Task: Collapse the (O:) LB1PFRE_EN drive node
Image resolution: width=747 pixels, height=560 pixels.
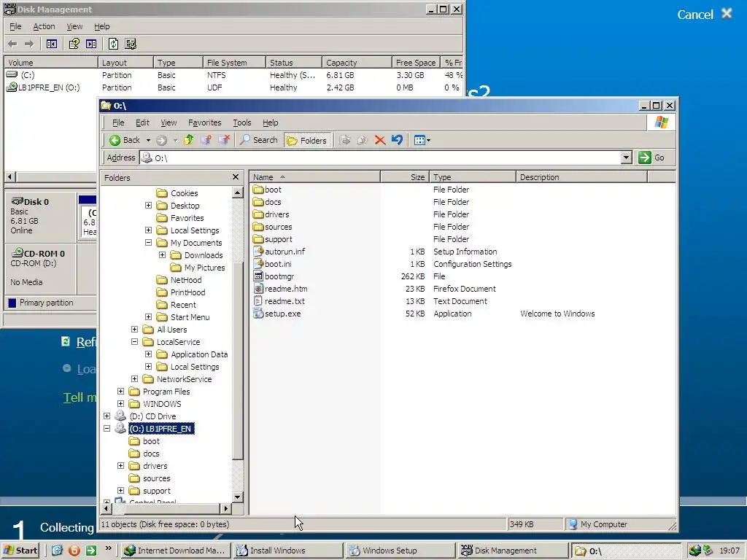Action: [x=107, y=428]
